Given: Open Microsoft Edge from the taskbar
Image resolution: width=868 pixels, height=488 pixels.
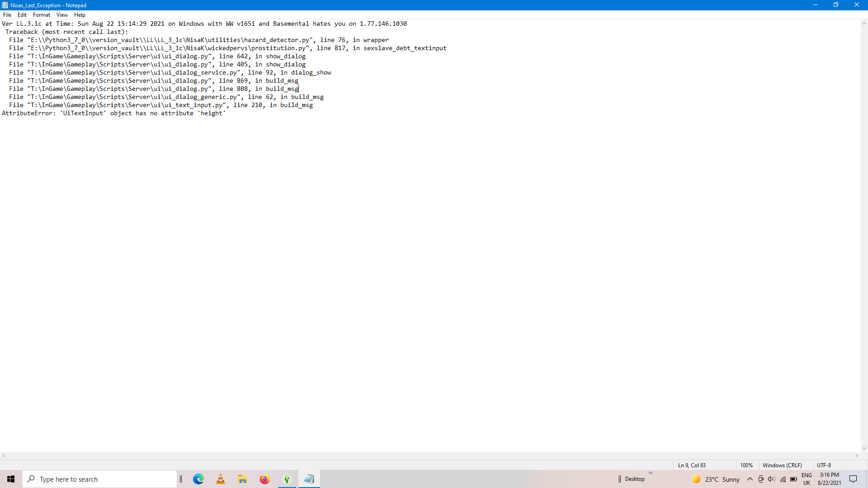Looking at the screenshot, I should click(x=198, y=479).
